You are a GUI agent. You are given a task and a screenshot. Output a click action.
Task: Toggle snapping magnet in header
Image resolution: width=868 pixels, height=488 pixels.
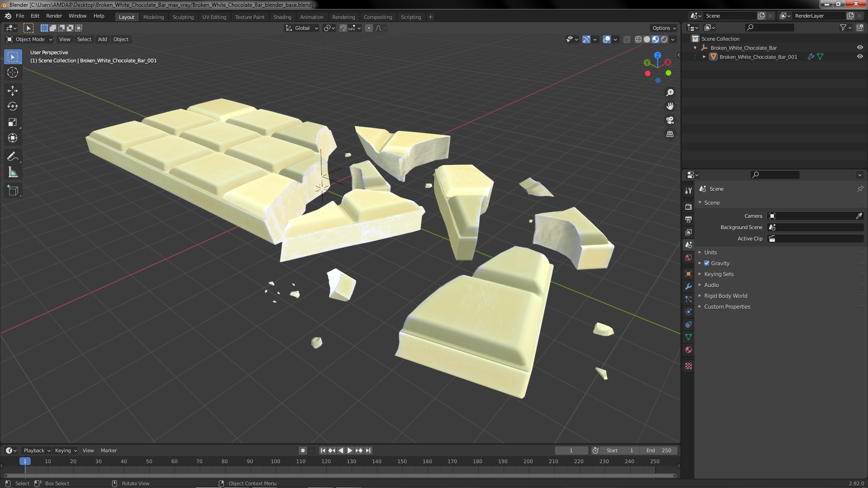click(x=343, y=28)
